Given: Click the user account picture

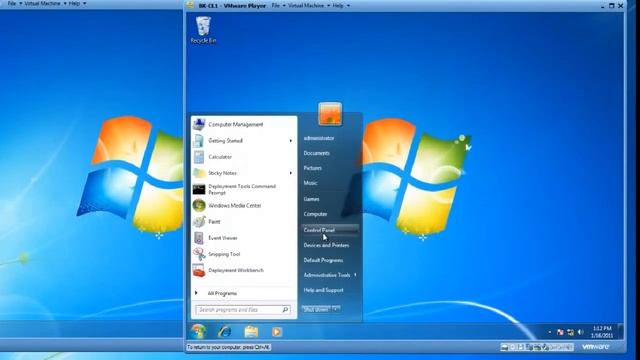Looking at the screenshot, I should click(x=330, y=114).
